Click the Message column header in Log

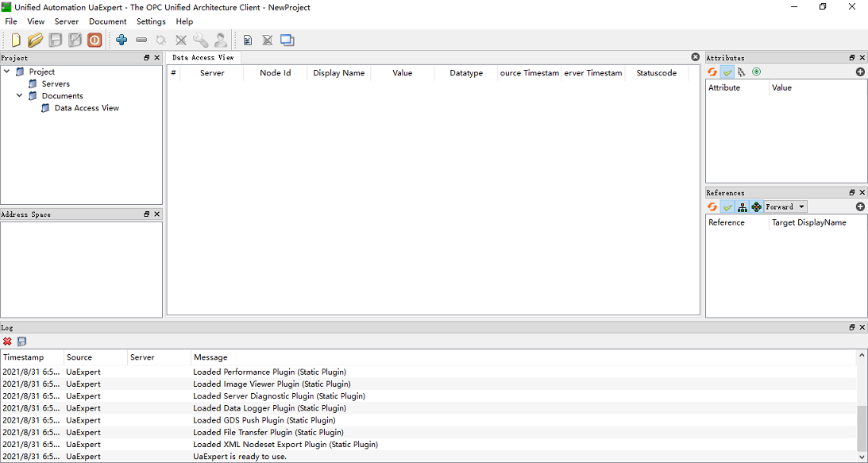[x=523, y=357]
